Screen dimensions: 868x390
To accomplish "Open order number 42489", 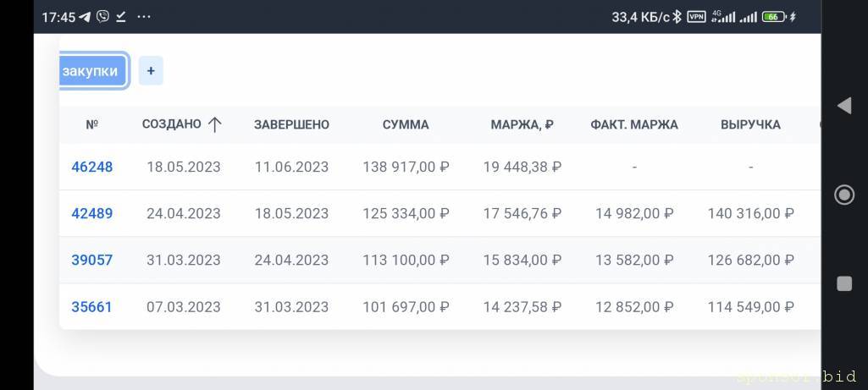I will pyautogui.click(x=91, y=213).
